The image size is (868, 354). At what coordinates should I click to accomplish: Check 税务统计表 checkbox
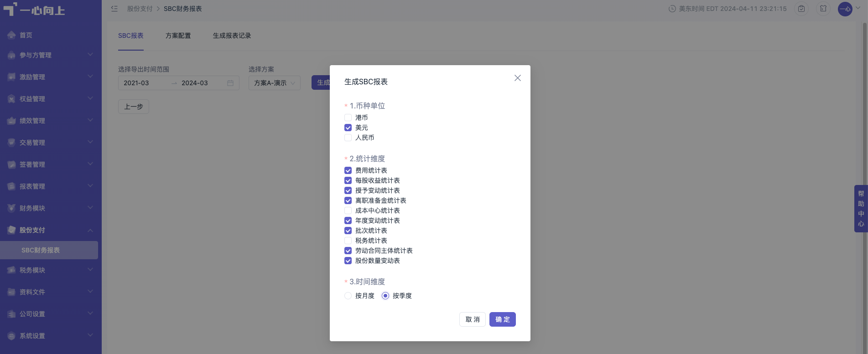coord(348,241)
